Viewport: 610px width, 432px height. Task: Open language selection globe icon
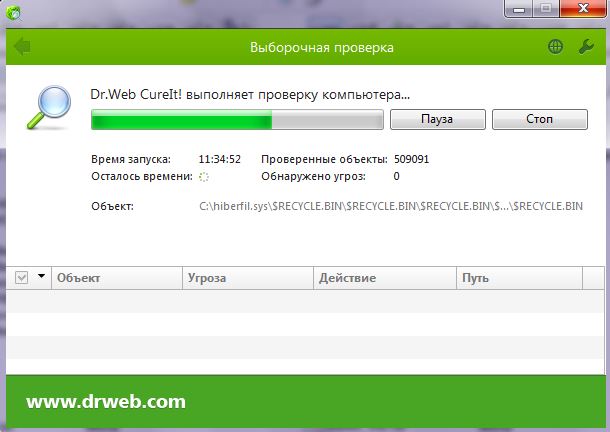555,47
